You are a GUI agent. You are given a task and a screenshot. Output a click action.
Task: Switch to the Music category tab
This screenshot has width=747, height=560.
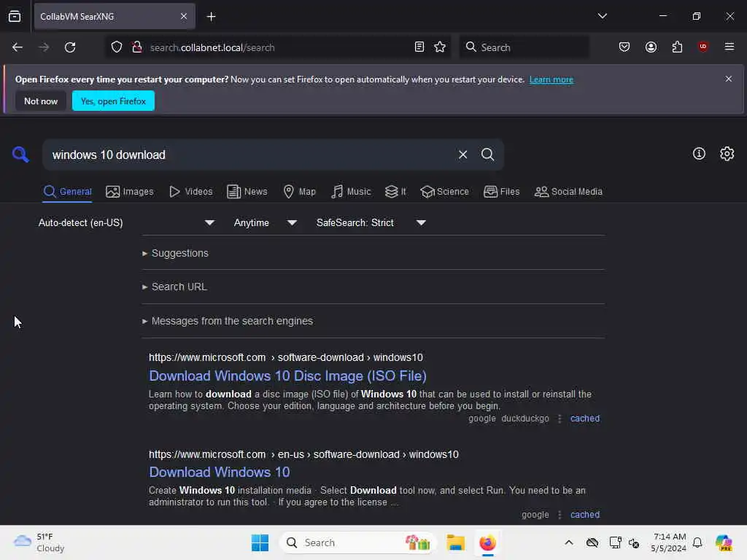[351, 192]
